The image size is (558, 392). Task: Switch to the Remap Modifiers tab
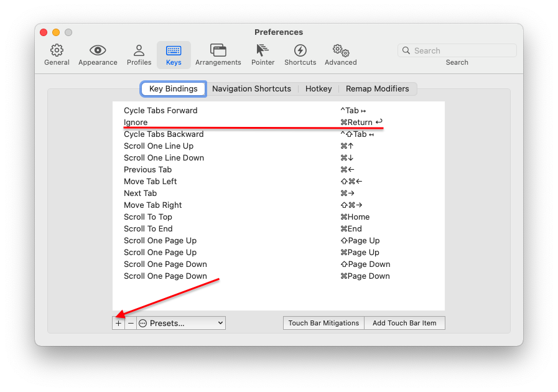(x=377, y=88)
